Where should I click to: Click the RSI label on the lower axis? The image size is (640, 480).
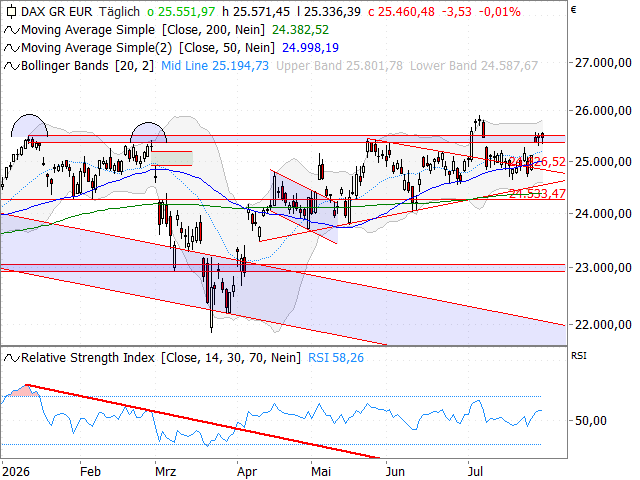[578, 356]
